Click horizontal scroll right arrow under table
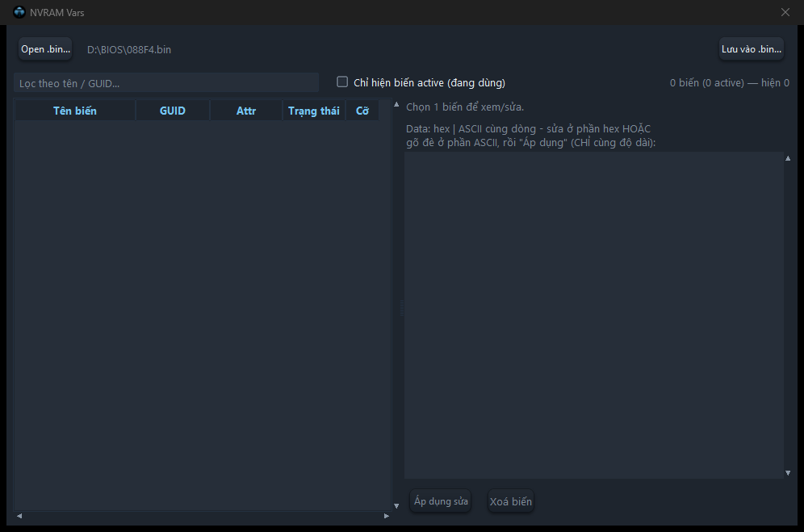804x532 pixels. point(387,516)
